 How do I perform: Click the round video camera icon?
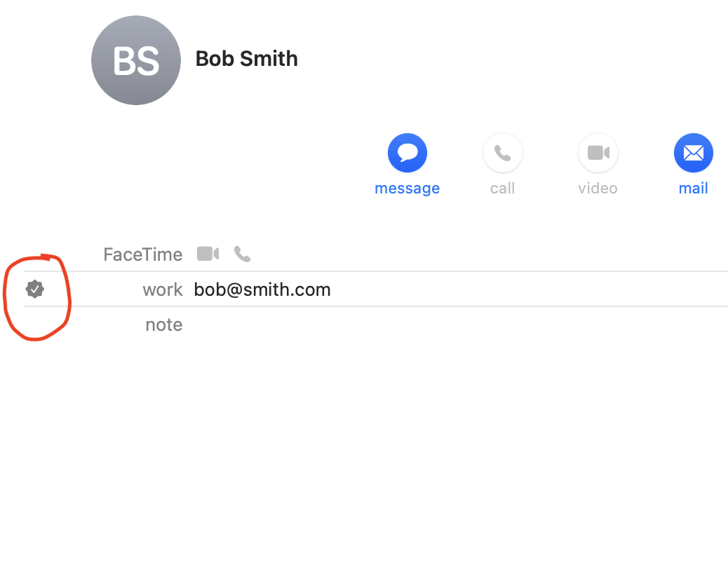(598, 153)
